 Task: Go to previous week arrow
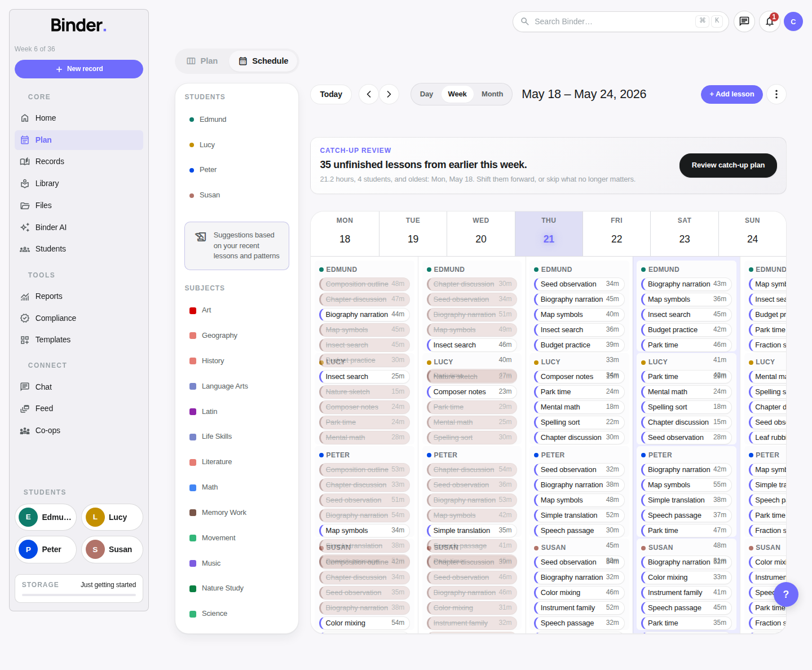point(369,94)
